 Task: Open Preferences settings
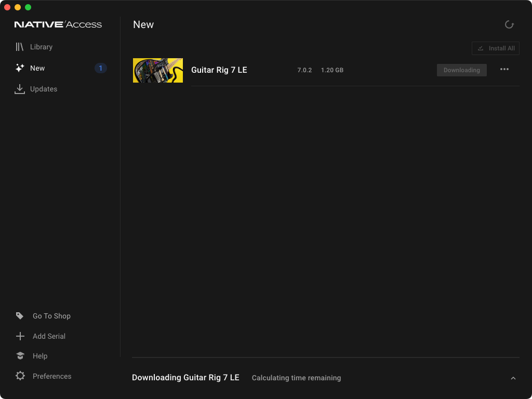point(52,376)
